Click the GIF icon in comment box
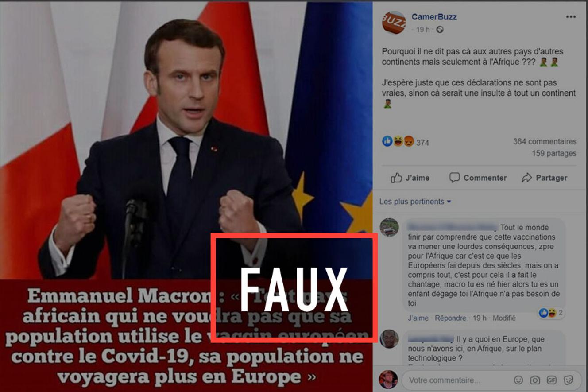588x392 pixels. pyautogui.click(x=551, y=380)
